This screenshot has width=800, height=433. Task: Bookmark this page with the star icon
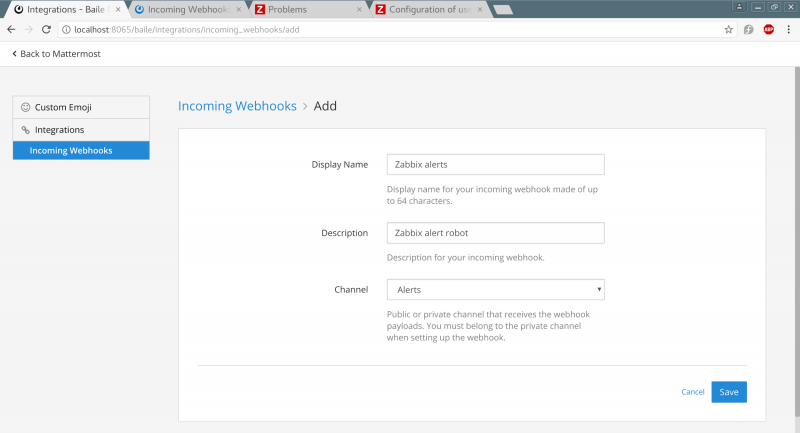[x=729, y=30]
